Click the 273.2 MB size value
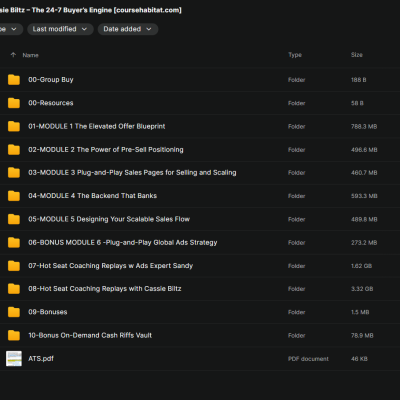The width and height of the screenshot is (400, 400). (364, 243)
